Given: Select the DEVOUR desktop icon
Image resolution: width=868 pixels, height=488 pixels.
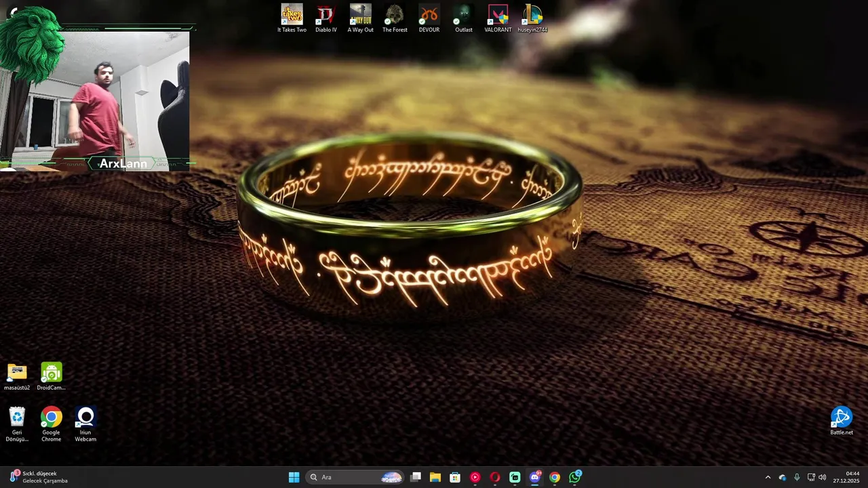Looking at the screenshot, I should tap(429, 18).
